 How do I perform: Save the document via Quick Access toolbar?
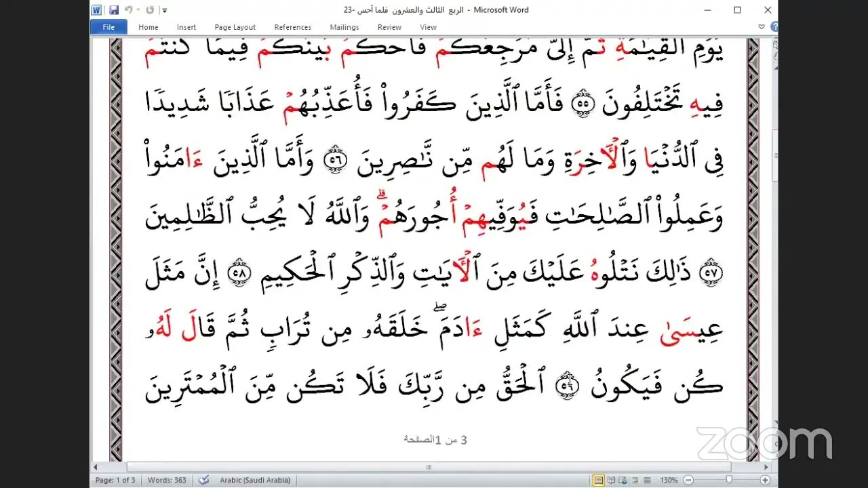114,10
